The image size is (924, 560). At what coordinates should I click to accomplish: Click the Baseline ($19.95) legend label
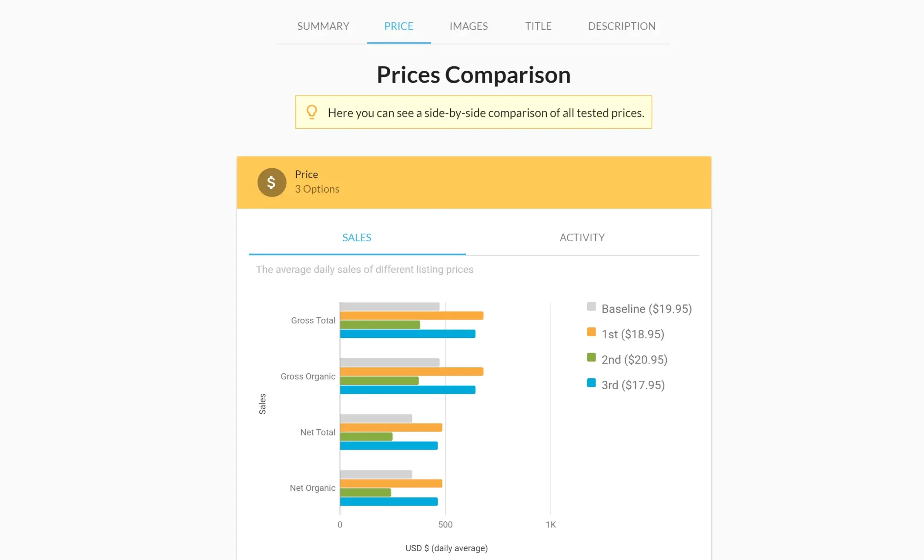646,309
